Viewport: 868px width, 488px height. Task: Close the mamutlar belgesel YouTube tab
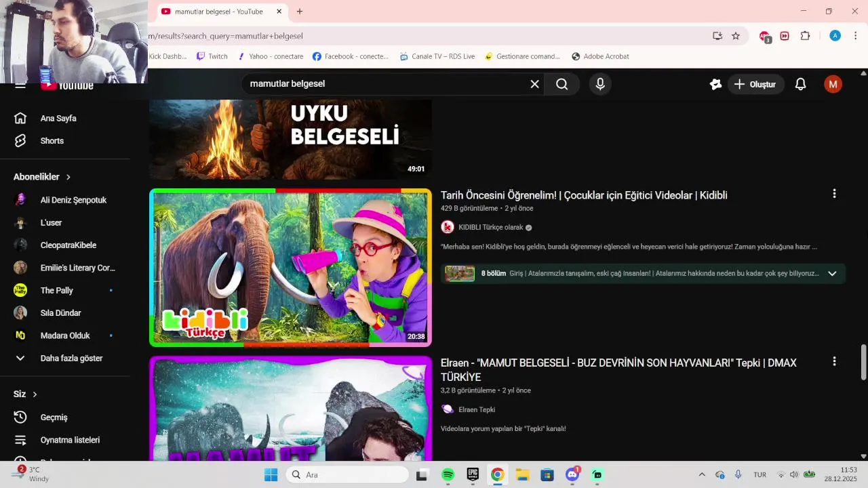[279, 12]
